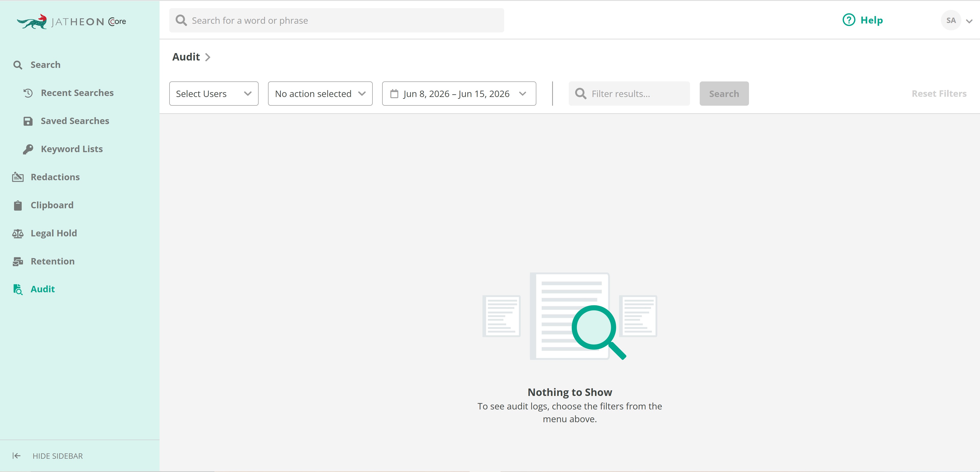Click the 'To see audit logs' message text
This screenshot has width=980, height=472.
[570, 413]
